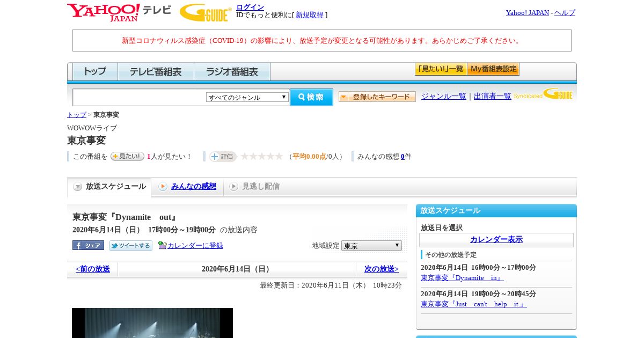The width and height of the screenshot is (644, 338).
Task: Go to 次の放送> next broadcast
Action: pyautogui.click(x=382, y=269)
